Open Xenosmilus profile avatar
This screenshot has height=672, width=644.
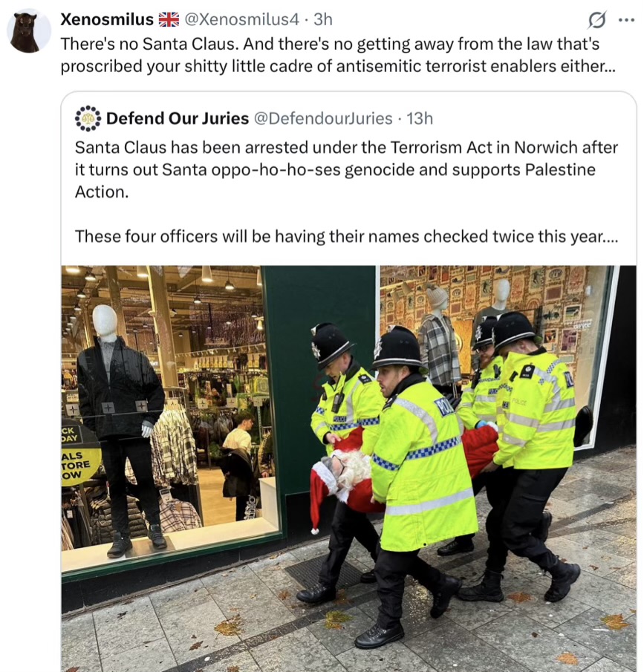pos(29,31)
